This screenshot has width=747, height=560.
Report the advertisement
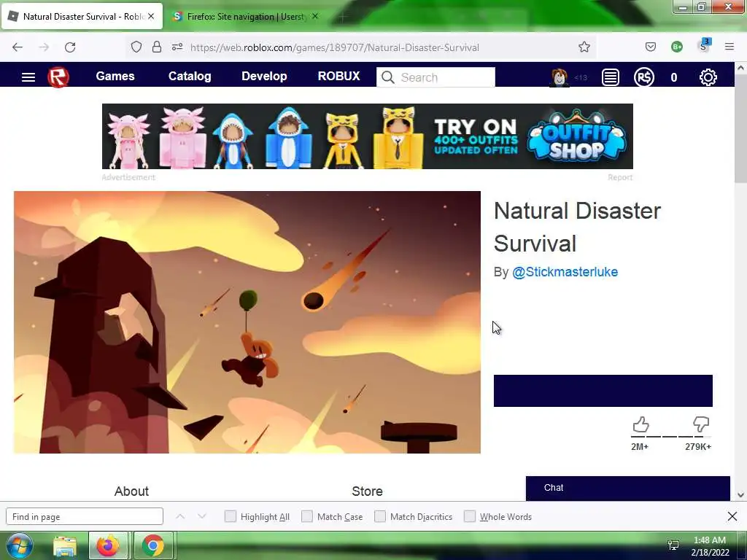click(620, 177)
